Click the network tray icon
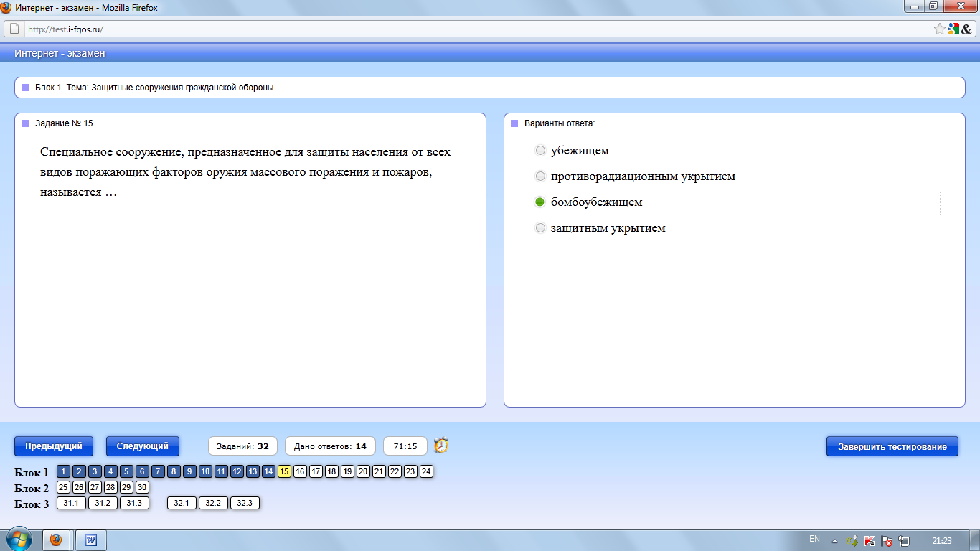Viewport: 980px width, 551px height. pos(904,540)
